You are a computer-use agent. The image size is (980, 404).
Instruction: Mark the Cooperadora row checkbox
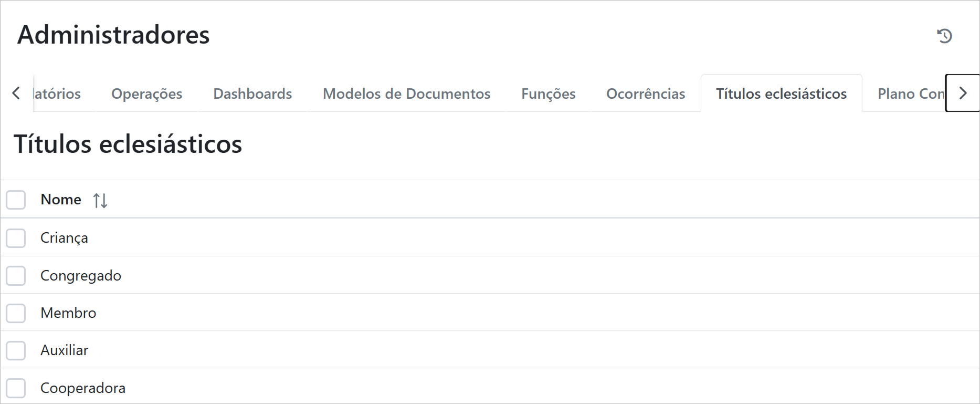coord(16,388)
